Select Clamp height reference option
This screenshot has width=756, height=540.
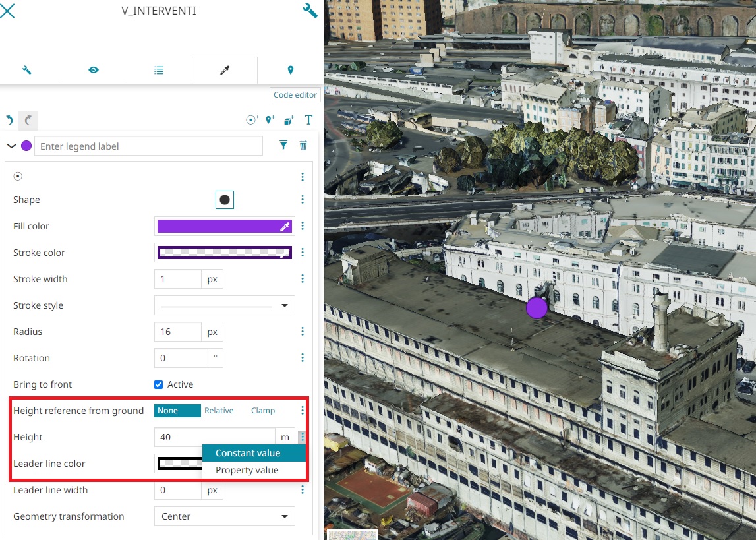click(x=263, y=411)
